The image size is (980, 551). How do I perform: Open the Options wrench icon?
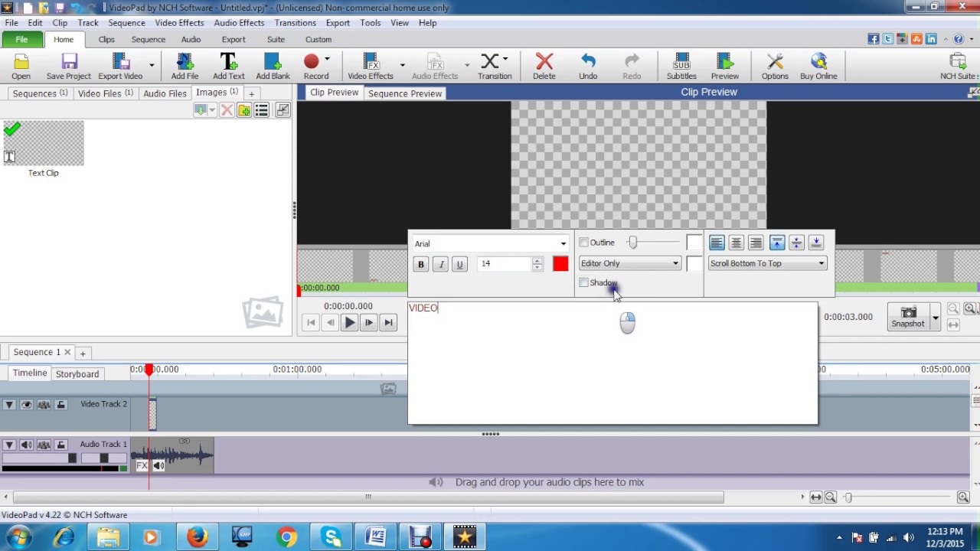point(775,66)
